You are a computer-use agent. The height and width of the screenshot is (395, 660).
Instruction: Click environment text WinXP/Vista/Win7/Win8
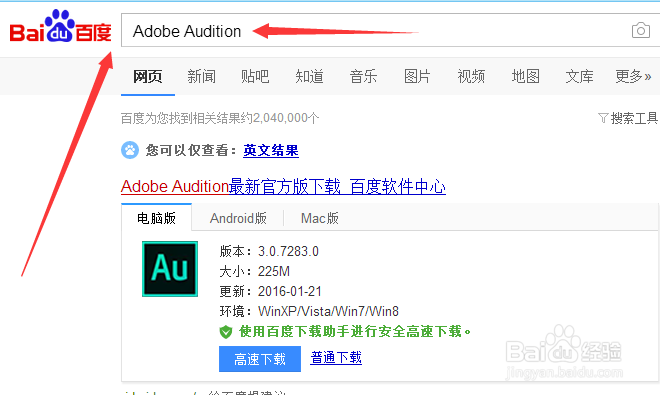click(x=328, y=311)
